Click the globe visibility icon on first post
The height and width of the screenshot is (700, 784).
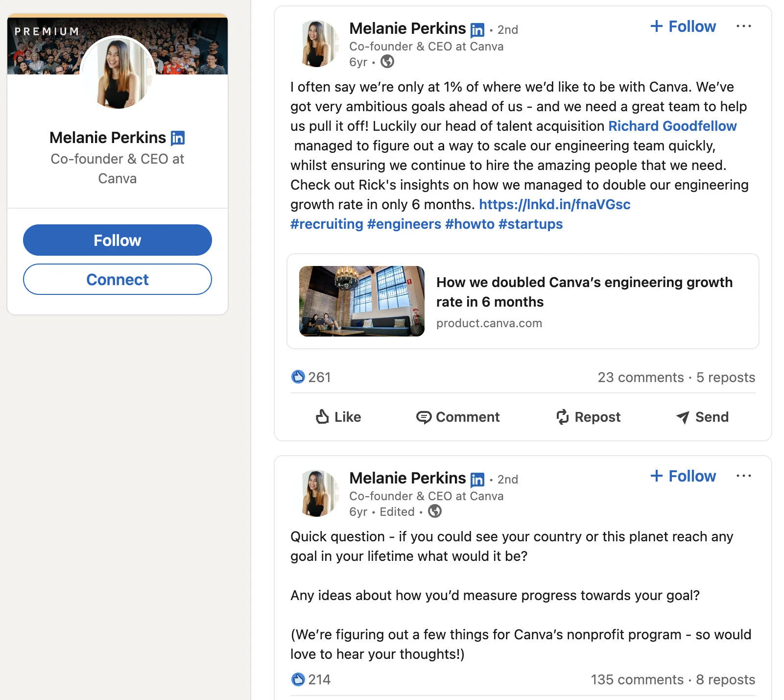click(x=387, y=62)
